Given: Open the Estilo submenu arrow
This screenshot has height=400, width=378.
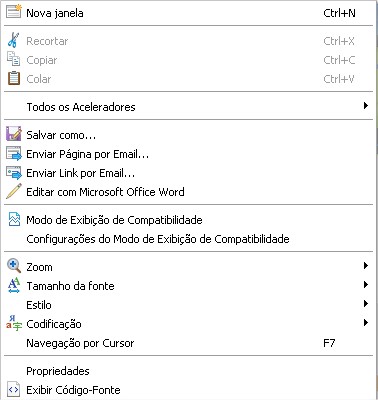Looking at the screenshot, I should click(x=366, y=304).
